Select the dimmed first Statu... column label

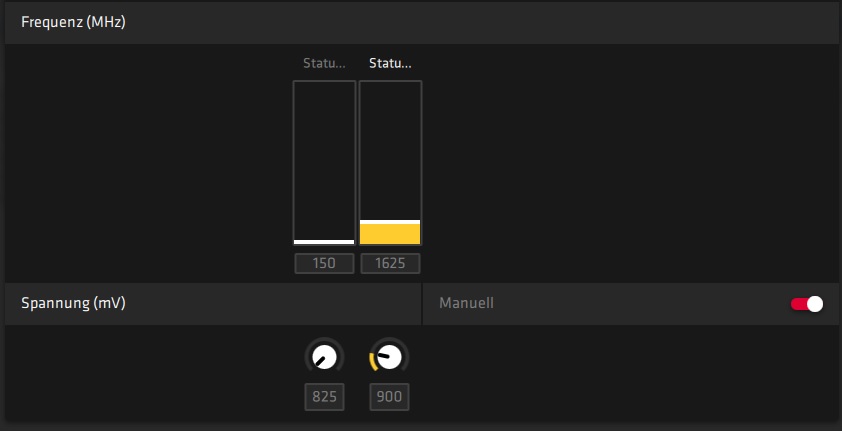click(x=324, y=63)
